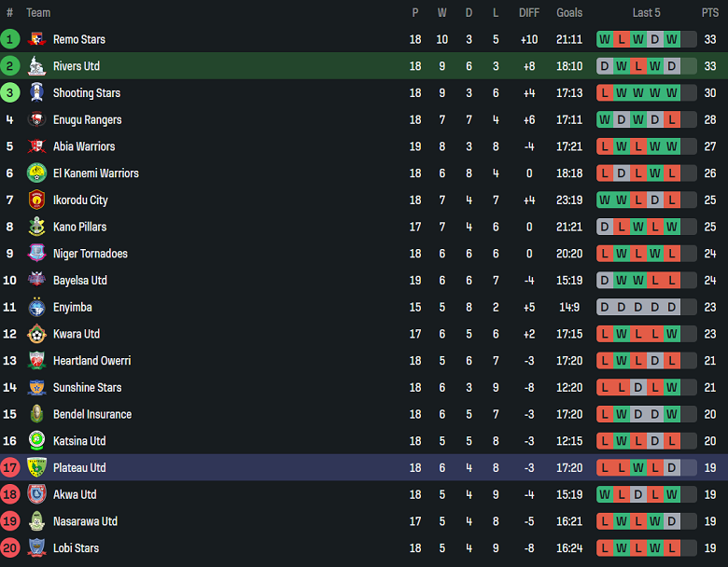Sort table by PTS column header
This screenshot has width=728, height=567.
pyautogui.click(x=710, y=13)
